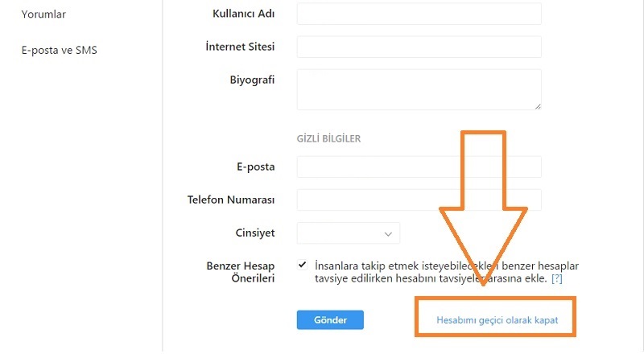Uncheck the Benzer Hesap Önerileri checkbox

pyautogui.click(x=303, y=265)
